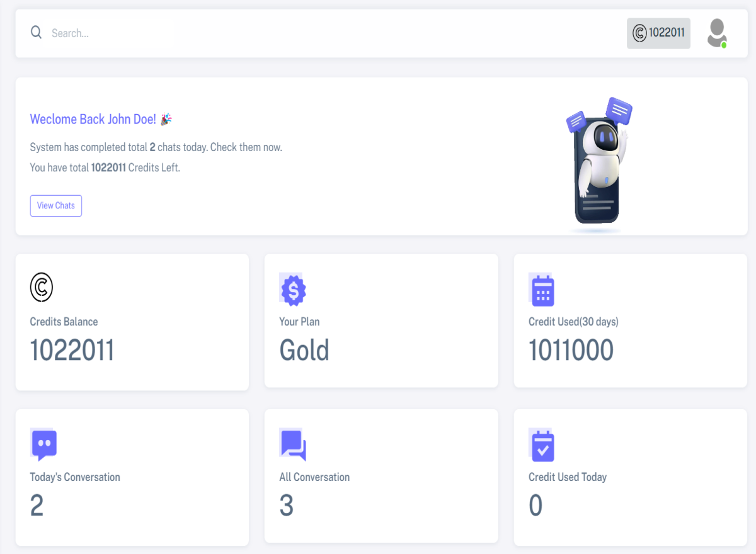This screenshot has width=756, height=554.
Task: Click the 1011000 credit used value
Action: click(x=571, y=351)
